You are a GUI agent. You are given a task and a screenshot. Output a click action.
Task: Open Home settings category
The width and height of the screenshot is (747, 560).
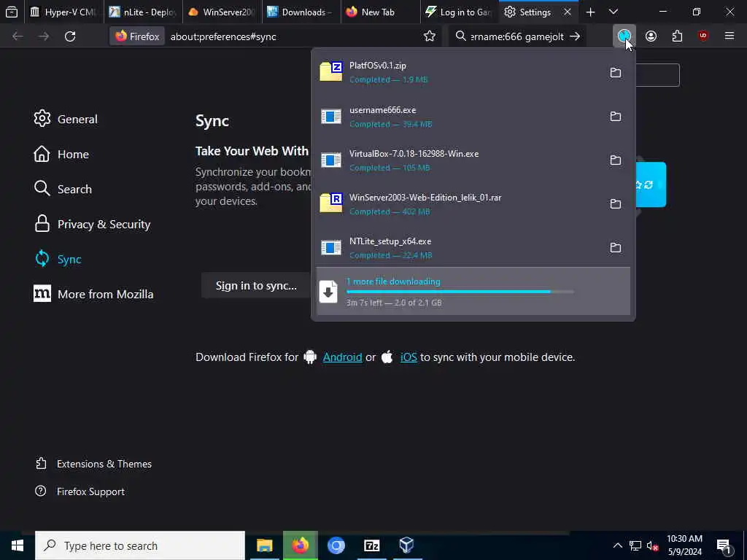tap(61, 154)
